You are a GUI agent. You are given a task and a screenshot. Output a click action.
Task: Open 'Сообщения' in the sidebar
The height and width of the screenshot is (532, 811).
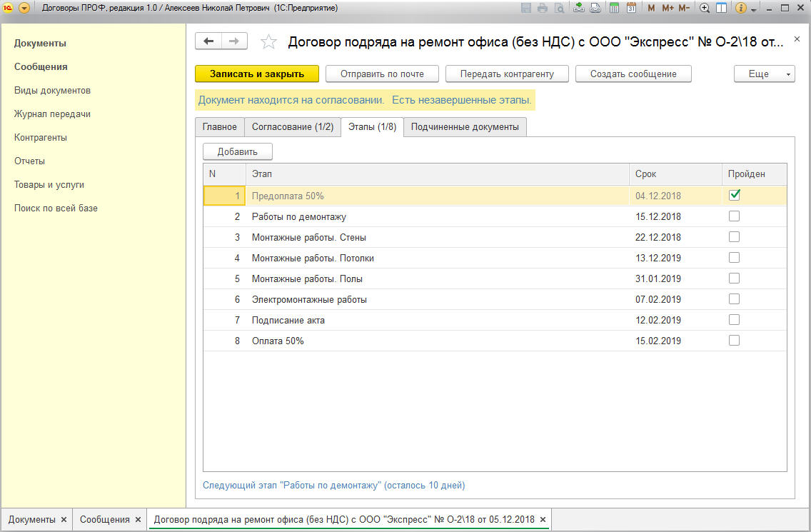[41, 66]
